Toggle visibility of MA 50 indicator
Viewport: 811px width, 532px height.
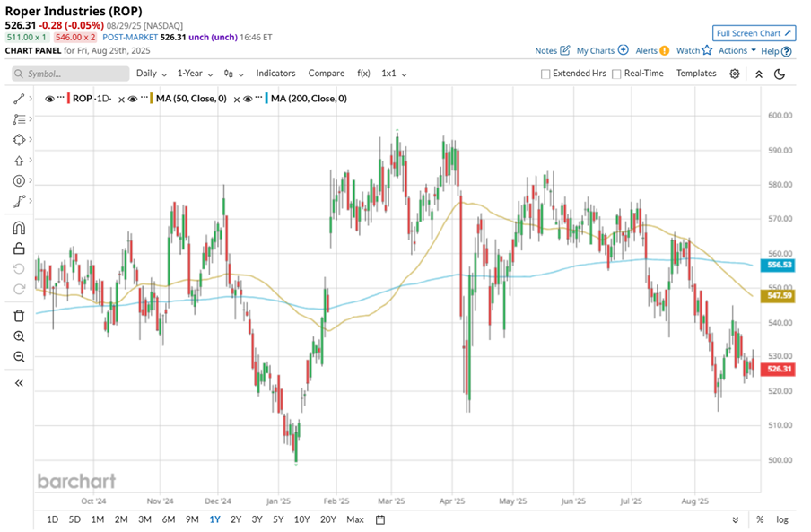(133, 99)
